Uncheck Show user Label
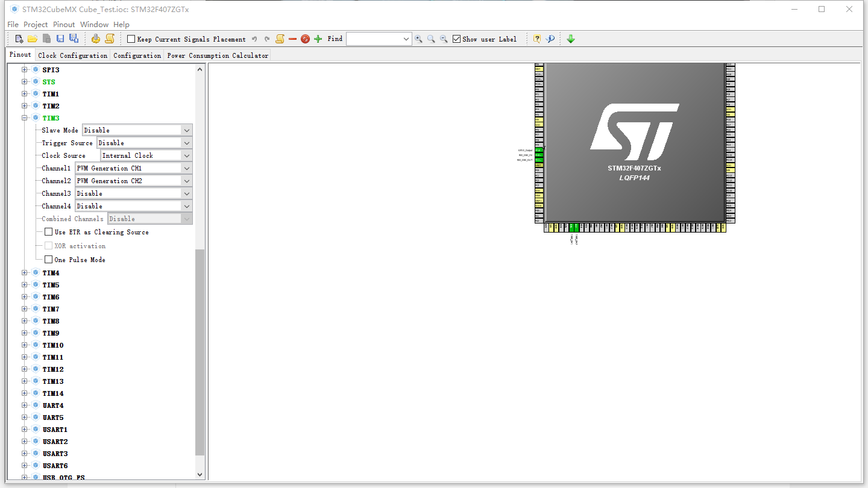Image resolution: width=868 pixels, height=488 pixels. [456, 39]
